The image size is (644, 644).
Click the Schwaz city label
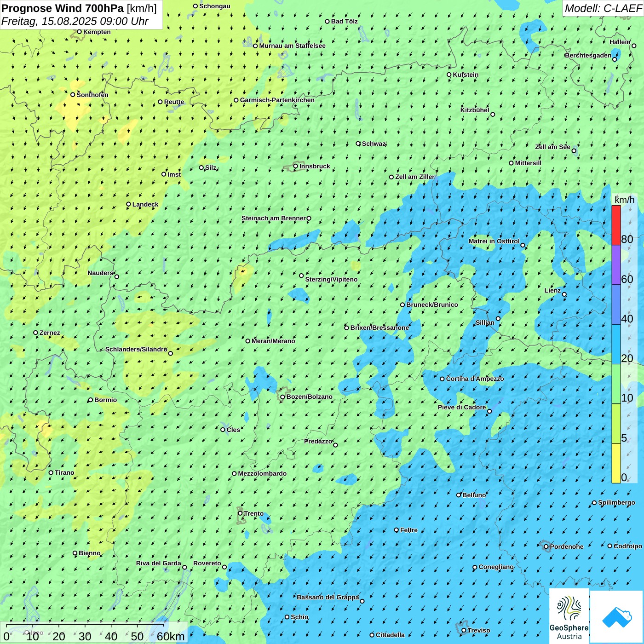(374, 144)
